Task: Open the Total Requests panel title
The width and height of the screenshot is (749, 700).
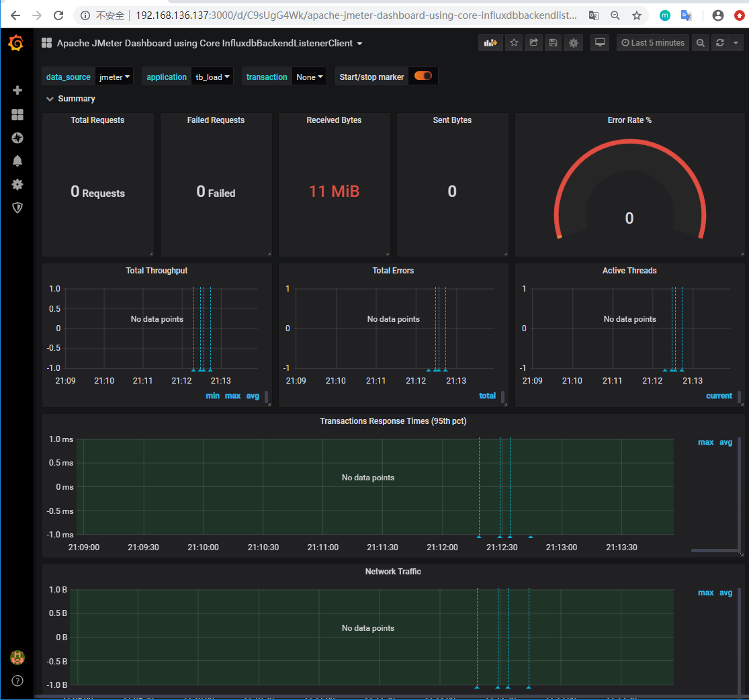Action: tap(97, 120)
